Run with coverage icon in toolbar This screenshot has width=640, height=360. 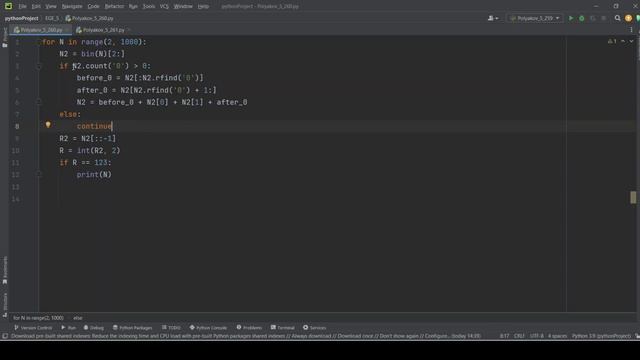click(593, 18)
